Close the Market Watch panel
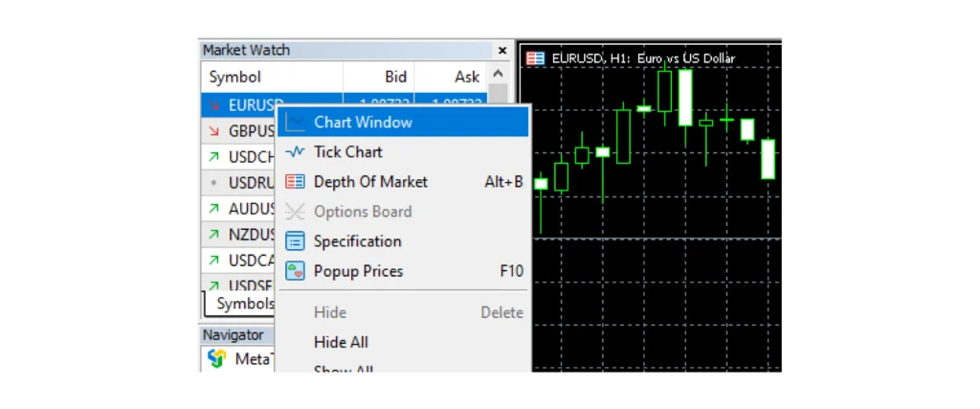 [x=502, y=51]
